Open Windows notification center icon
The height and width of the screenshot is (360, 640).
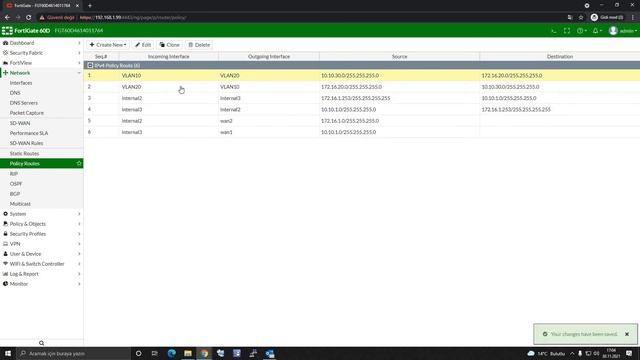629,353
